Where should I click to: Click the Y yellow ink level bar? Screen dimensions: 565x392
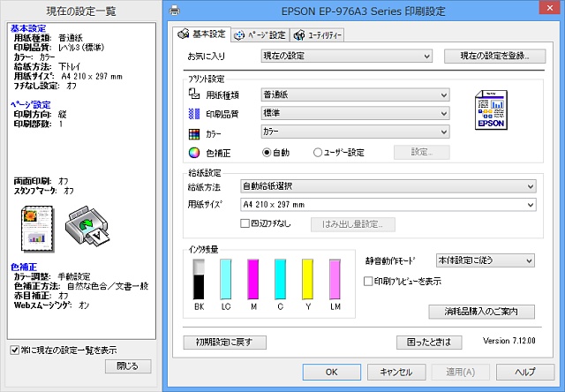[307, 280]
